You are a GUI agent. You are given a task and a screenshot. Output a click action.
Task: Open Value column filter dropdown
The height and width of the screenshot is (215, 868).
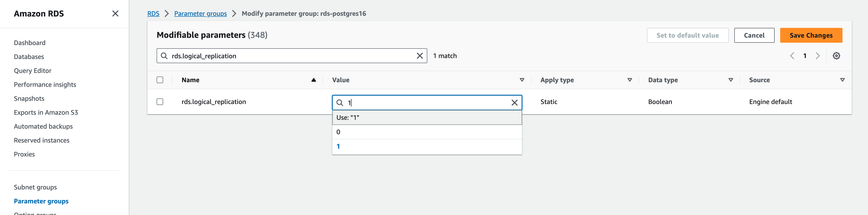tap(522, 80)
